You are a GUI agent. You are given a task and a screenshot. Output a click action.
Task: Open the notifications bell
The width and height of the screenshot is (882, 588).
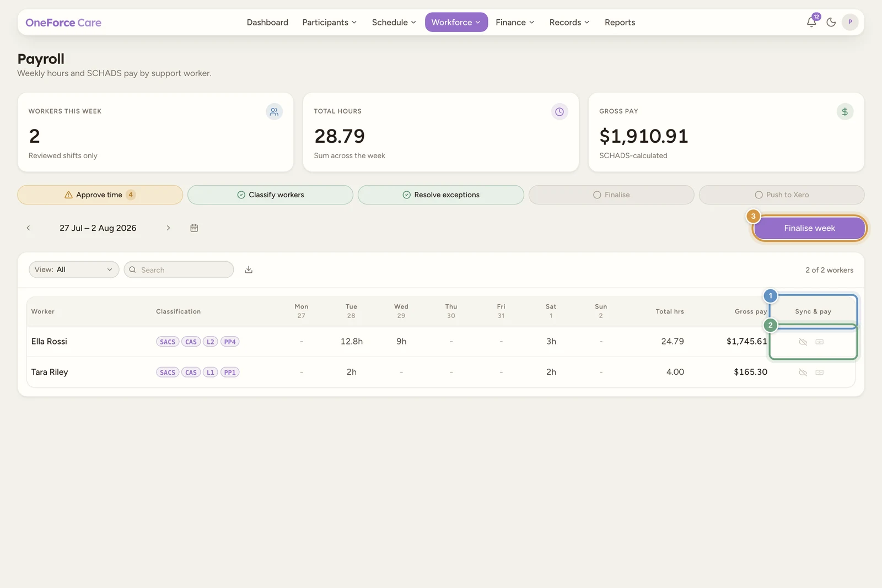[x=811, y=23]
